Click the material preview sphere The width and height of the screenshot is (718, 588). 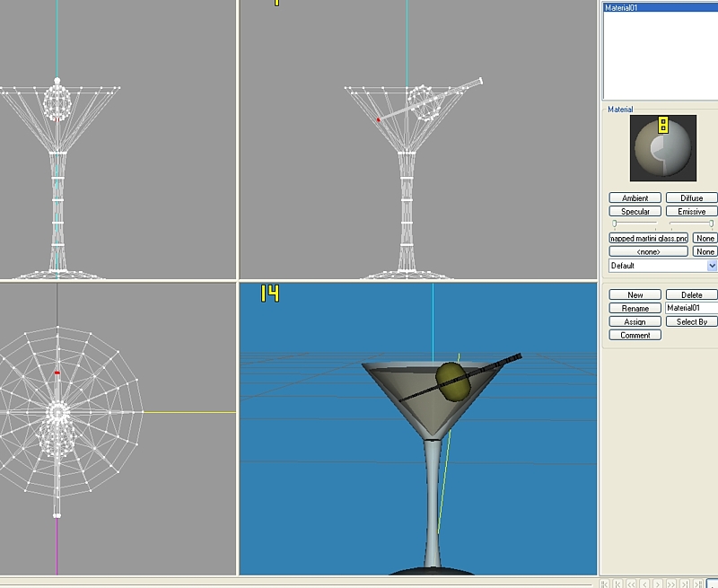(662, 149)
